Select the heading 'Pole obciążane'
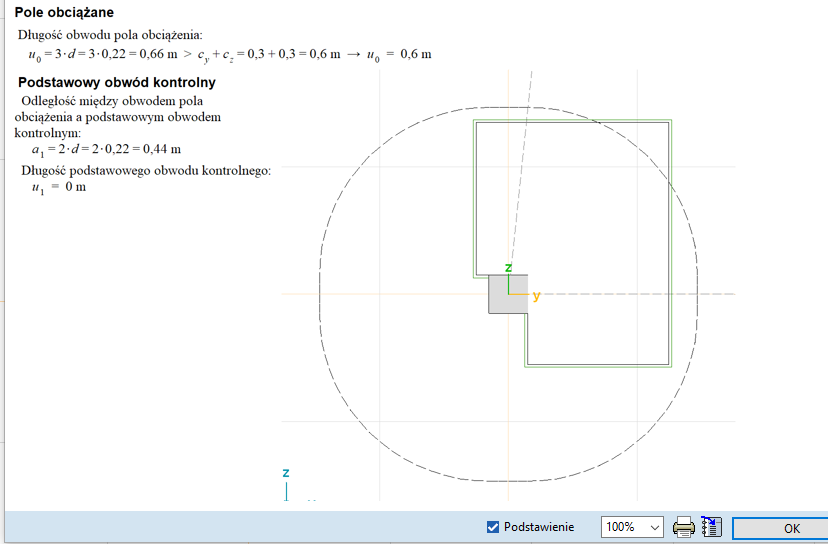 click(x=64, y=12)
